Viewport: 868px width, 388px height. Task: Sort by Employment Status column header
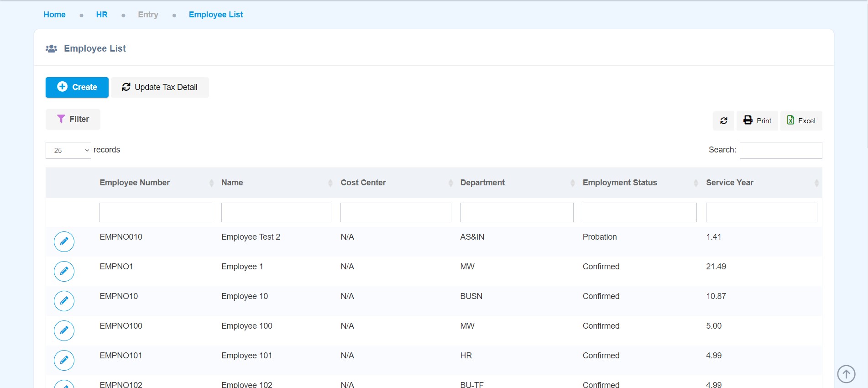point(619,183)
